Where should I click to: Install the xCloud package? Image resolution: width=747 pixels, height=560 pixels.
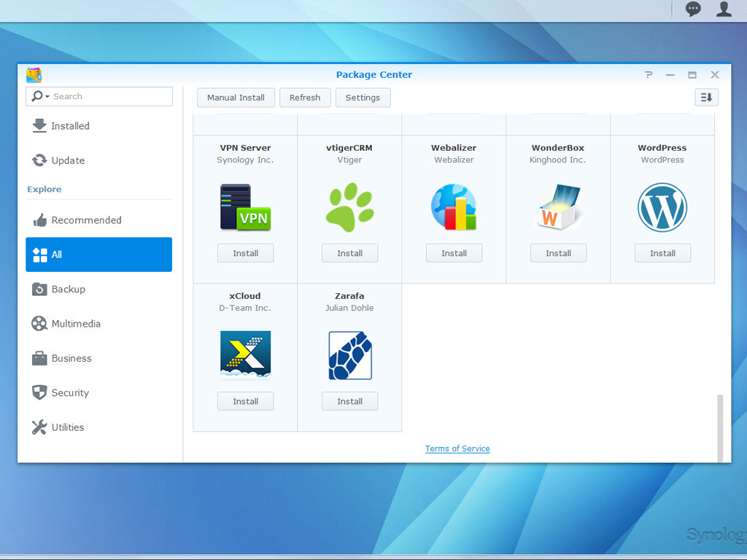245,402
